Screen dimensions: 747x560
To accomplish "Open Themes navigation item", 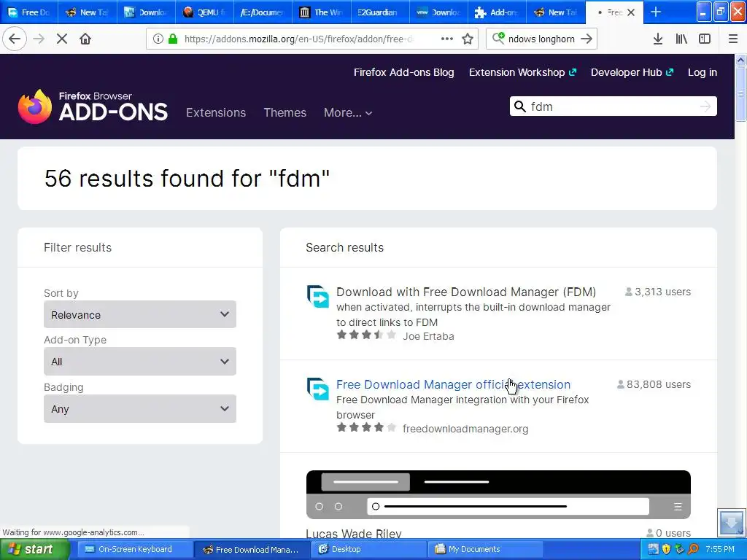I will (x=285, y=112).
